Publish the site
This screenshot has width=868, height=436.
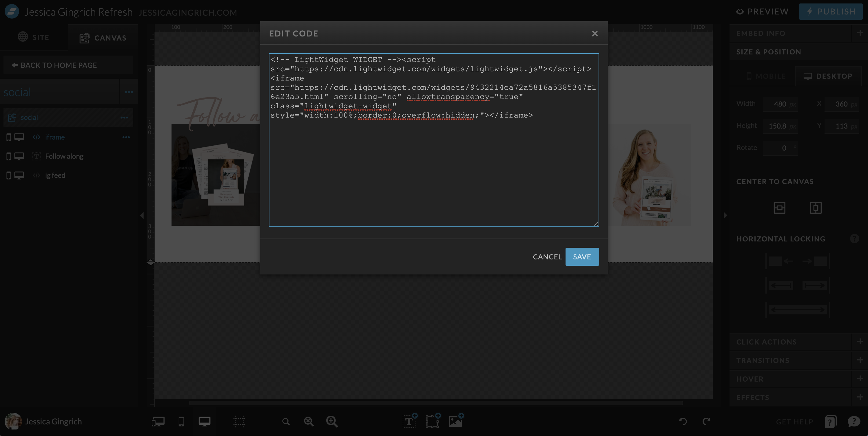coord(831,12)
